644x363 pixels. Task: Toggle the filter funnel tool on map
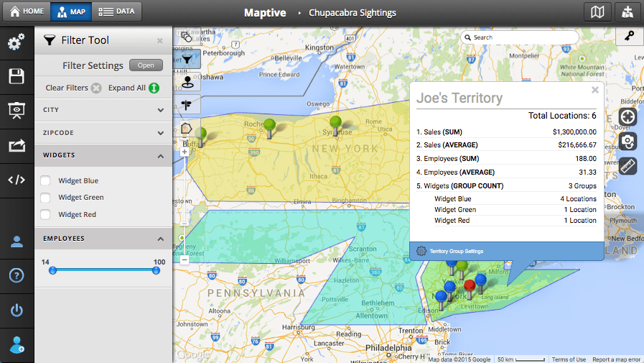click(x=187, y=59)
